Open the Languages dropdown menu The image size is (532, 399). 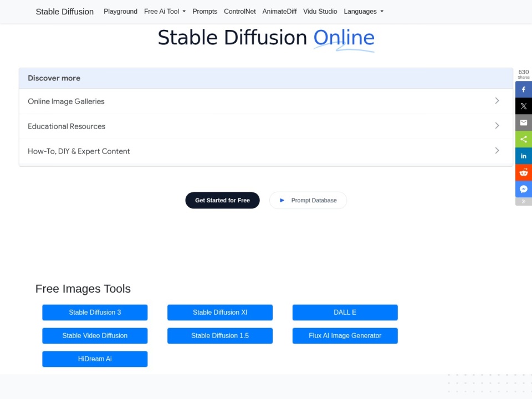coord(364,12)
